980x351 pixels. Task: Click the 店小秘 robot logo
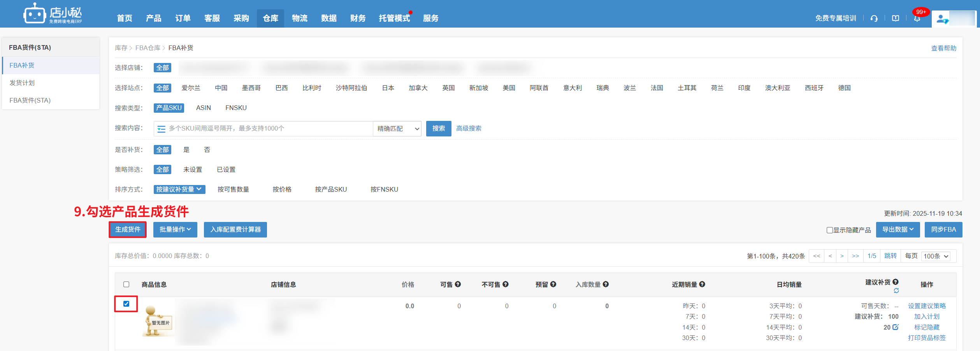[34, 14]
